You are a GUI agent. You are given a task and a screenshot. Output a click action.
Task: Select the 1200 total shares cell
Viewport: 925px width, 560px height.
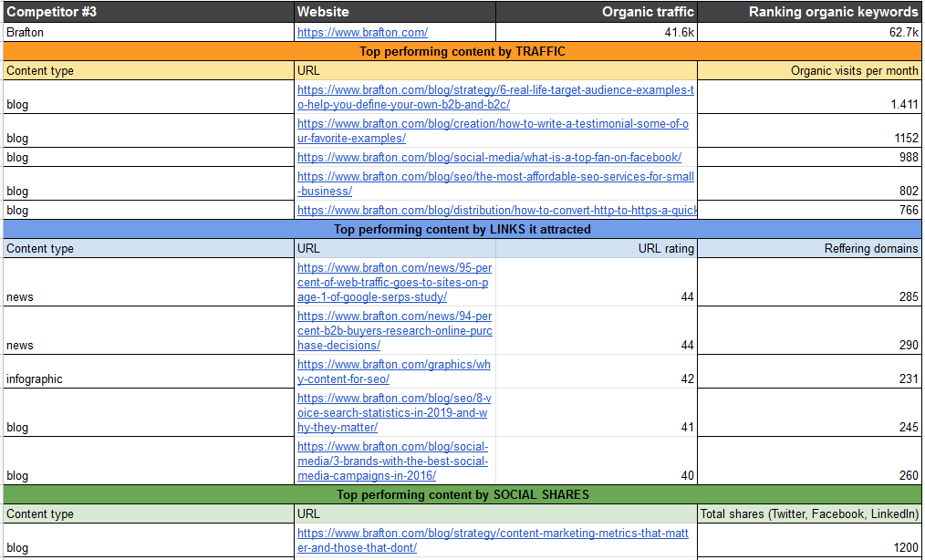click(x=809, y=541)
